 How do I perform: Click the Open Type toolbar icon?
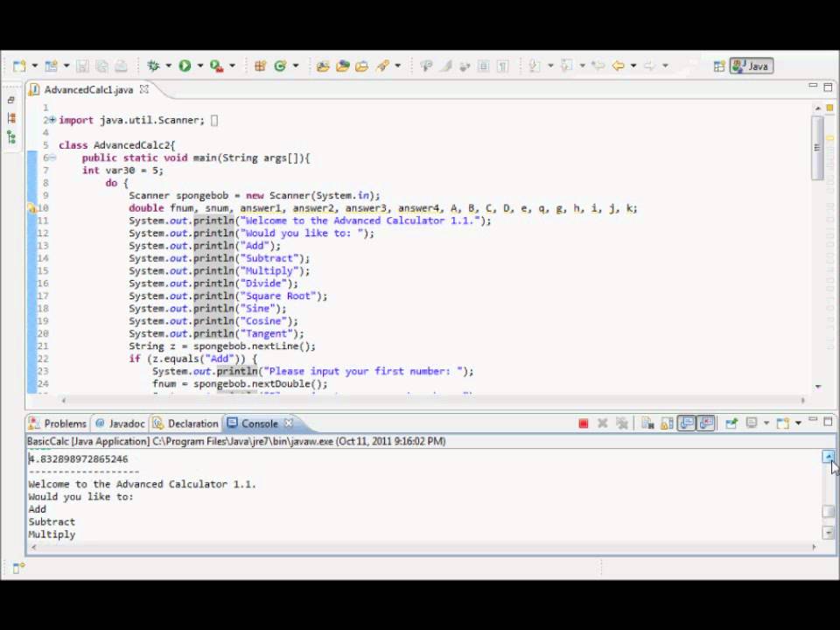pyautogui.click(x=323, y=66)
